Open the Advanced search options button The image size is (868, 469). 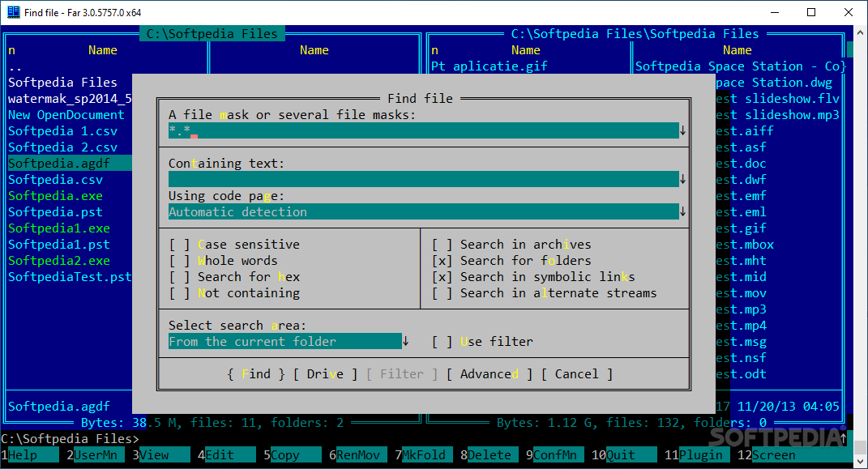pos(490,374)
